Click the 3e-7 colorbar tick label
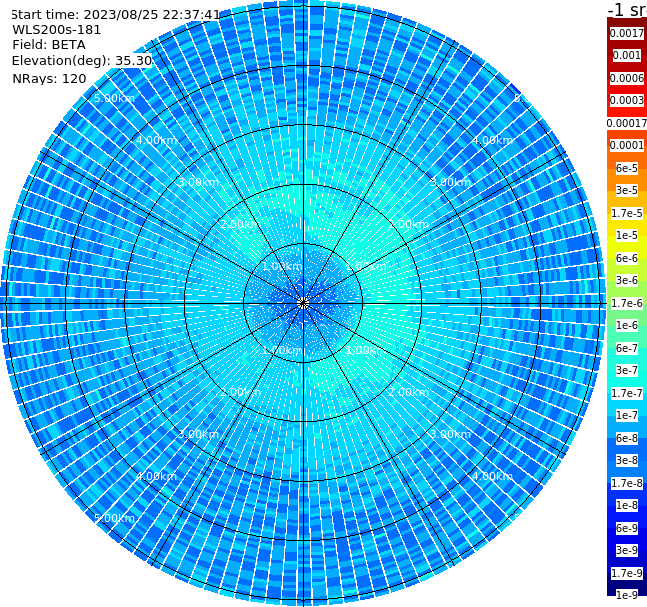Viewport: 647px width, 607px height. [627, 370]
